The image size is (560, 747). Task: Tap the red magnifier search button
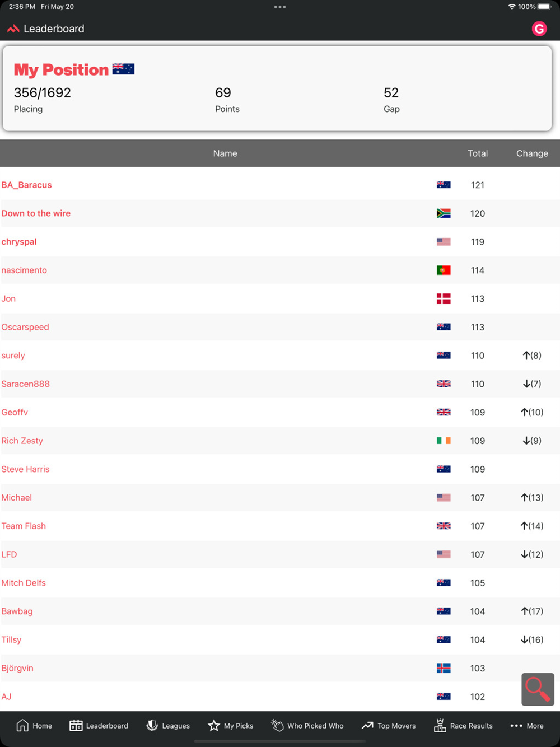coord(538,689)
